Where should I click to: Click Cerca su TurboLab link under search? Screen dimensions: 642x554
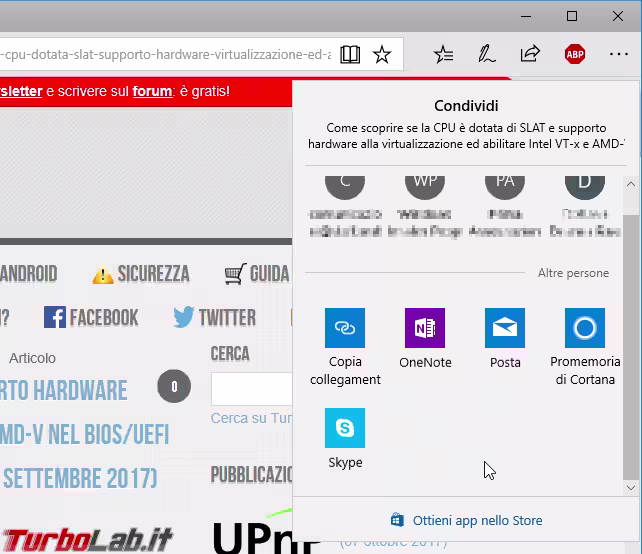point(251,418)
